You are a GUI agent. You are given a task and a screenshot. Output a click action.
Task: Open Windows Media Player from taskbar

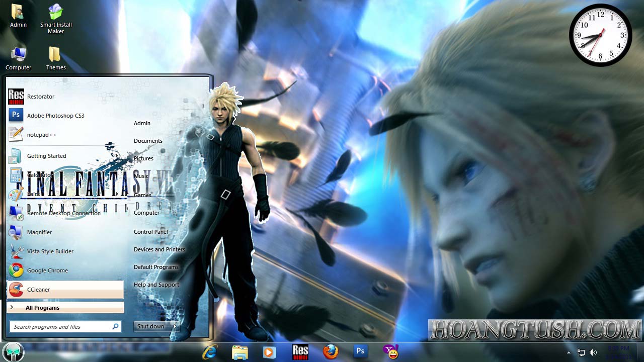[270, 351]
